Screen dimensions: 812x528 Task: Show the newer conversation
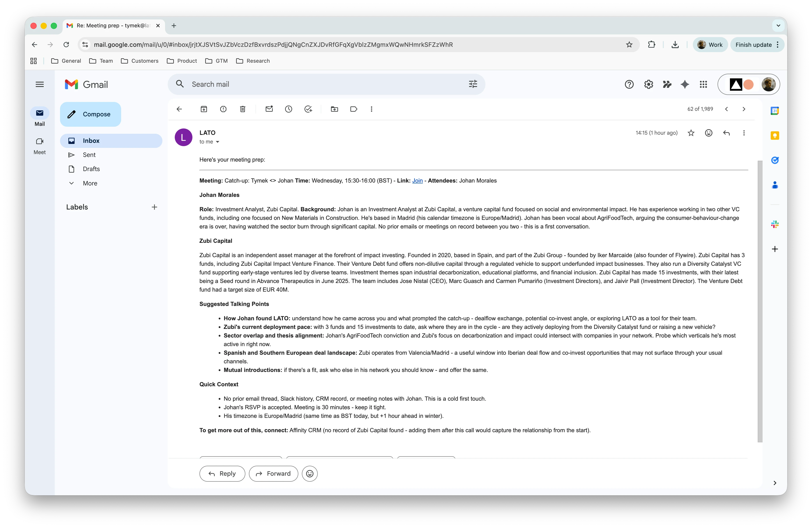click(726, 109)
